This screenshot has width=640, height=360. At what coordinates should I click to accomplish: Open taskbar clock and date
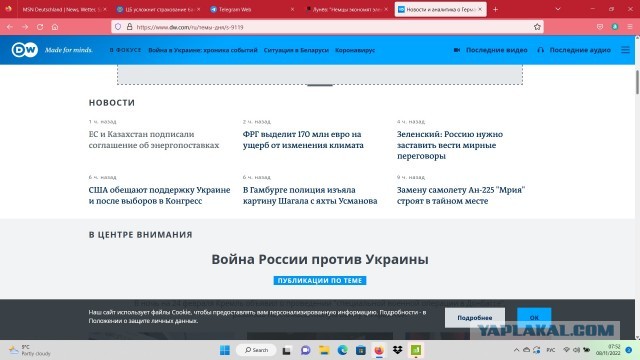coord(608,350)
